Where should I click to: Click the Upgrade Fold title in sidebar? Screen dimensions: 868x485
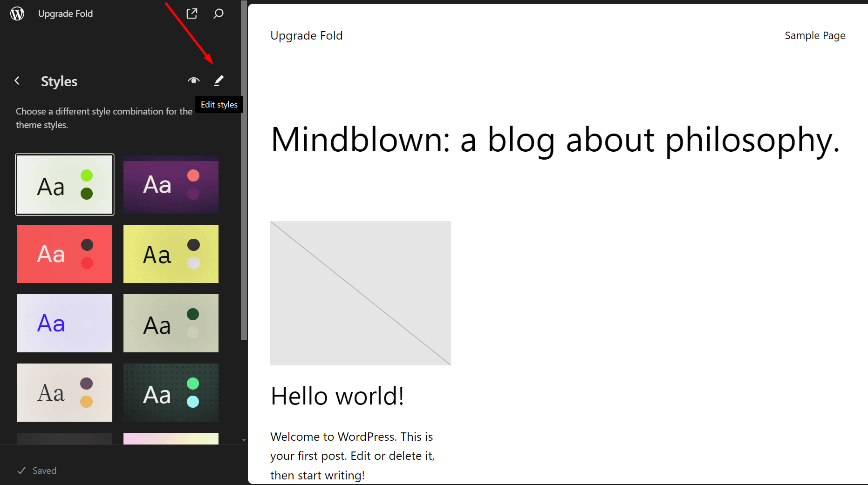[65, 13]
